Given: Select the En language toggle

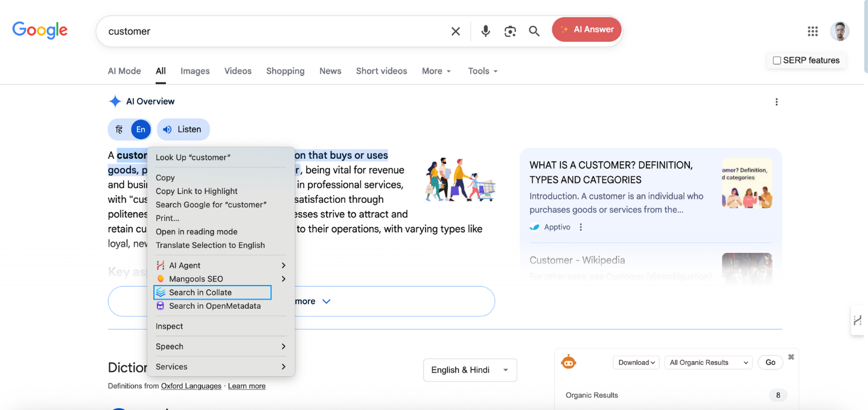Looking at the screenshot, I should pyautogui.click(x=141, y=129).
